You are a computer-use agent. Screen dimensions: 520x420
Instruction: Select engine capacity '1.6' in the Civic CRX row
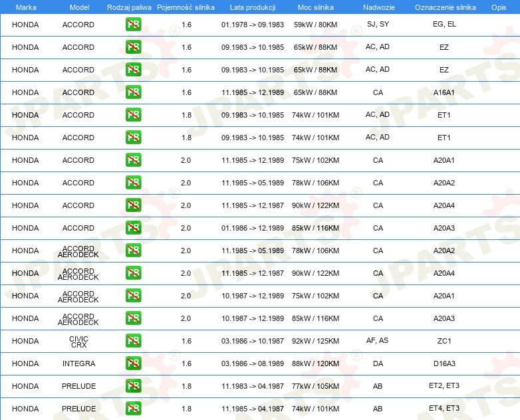tap(186, 341)
